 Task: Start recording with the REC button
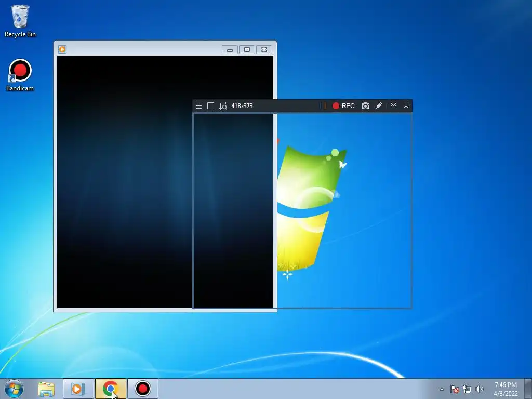tap(343, 106)
